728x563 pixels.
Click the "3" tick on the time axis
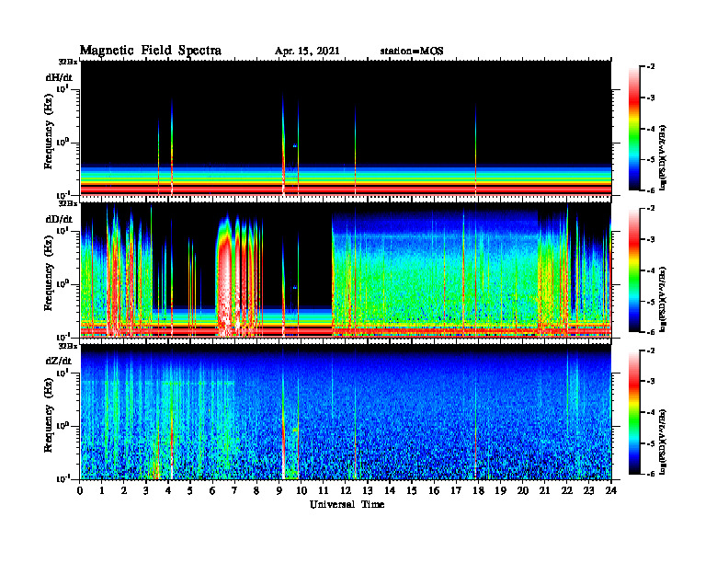coord(146,490)
